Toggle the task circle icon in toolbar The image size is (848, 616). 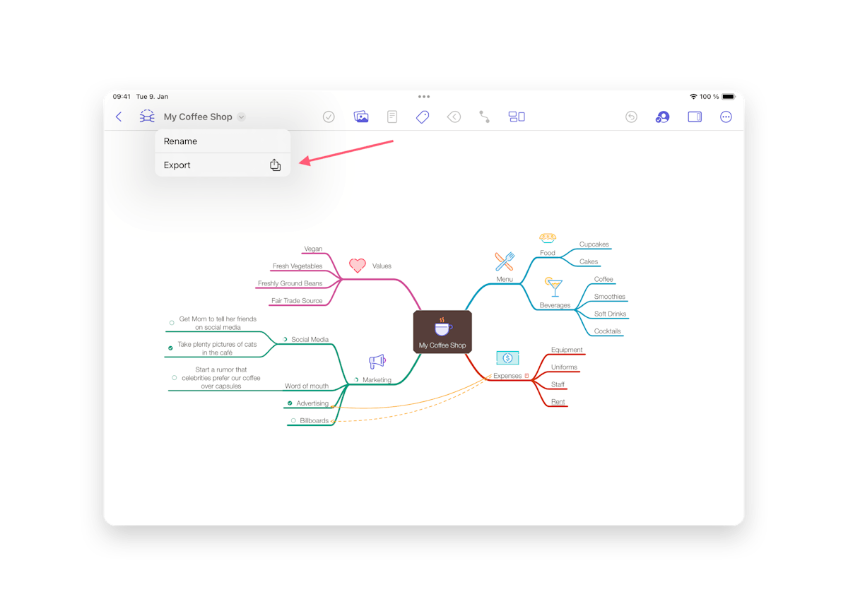coord(329,117)
